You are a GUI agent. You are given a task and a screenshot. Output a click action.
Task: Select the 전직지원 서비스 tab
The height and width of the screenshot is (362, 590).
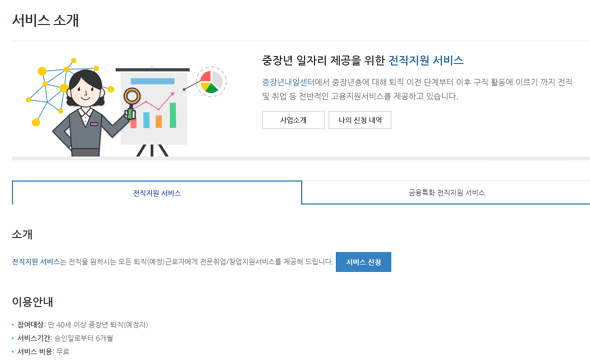[157, 193]
